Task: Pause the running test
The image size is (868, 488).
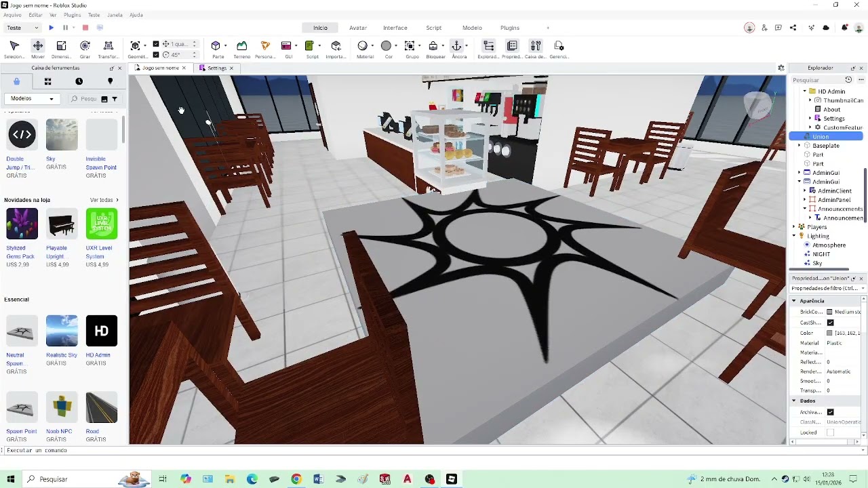Action: (66, 28)
